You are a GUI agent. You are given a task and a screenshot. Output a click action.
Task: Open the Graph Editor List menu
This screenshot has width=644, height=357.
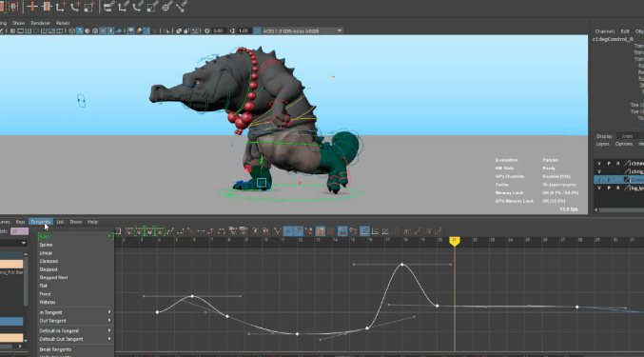(60, 222)
